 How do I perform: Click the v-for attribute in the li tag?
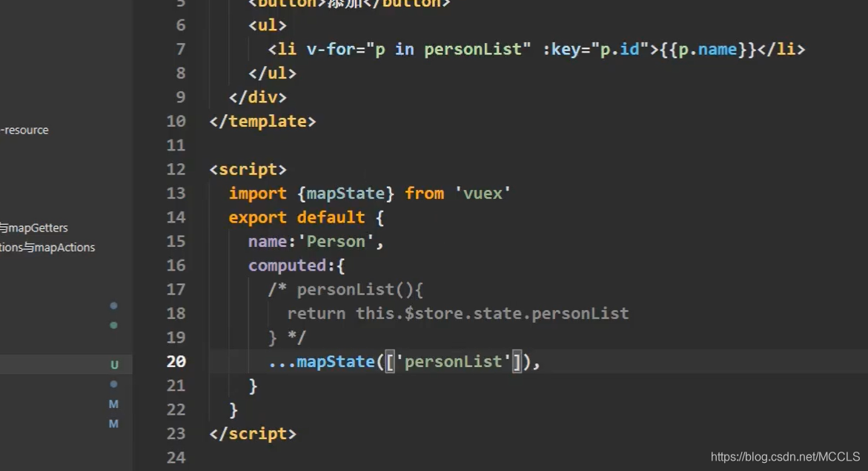(x=419, y=49)
